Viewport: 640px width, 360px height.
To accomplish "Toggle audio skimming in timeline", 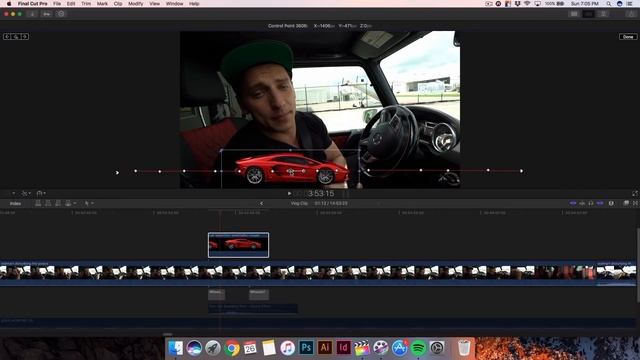I will click(x=582, y=203).
